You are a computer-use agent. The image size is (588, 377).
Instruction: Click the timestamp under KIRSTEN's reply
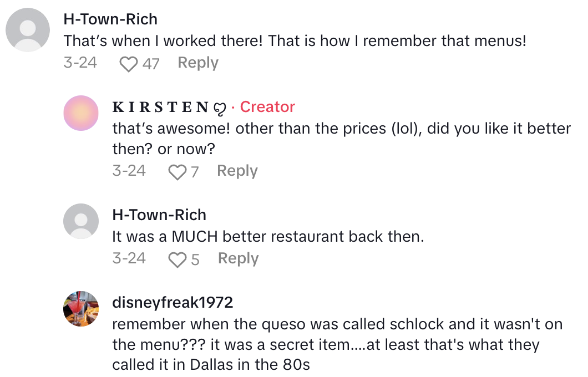pyautogui.click(x=129, y=171)
